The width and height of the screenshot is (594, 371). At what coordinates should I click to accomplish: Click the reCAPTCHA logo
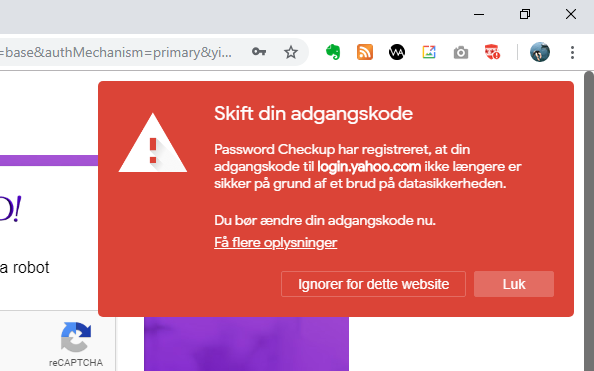point(76,337)
